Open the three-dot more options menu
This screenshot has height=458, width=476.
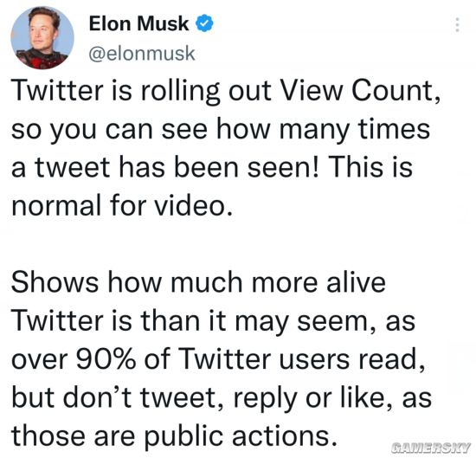pyautogui.click(x=457, y=24)
